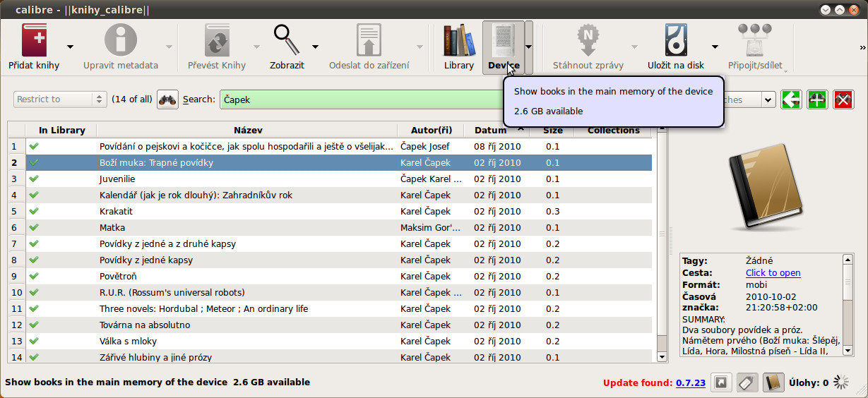
Task: Open advanced search with the binoculars icon
Action: pyautogui.click(x=167, y=99)
